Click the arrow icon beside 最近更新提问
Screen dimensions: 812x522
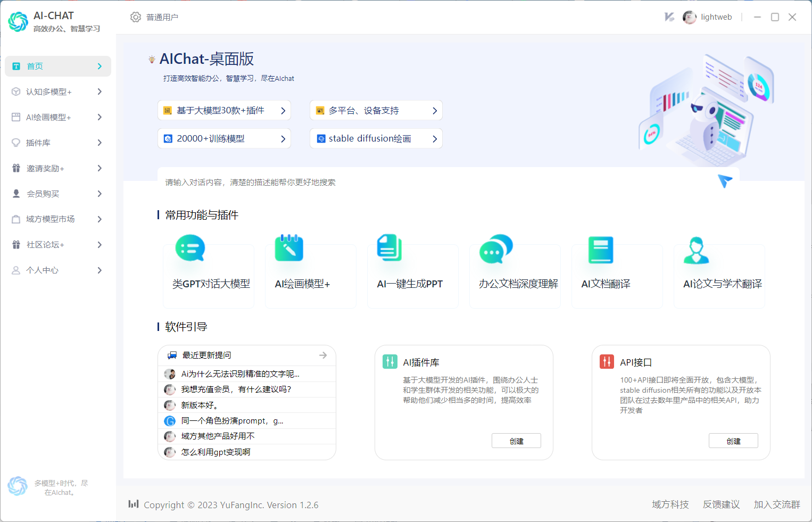(x=323, y=355)
